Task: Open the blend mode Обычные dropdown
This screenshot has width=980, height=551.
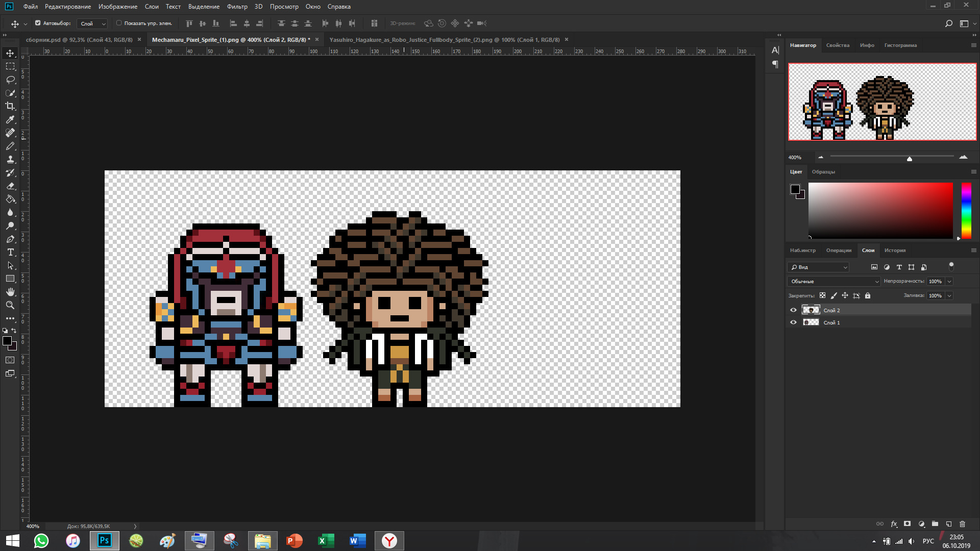Action: (x=834, y=282)
